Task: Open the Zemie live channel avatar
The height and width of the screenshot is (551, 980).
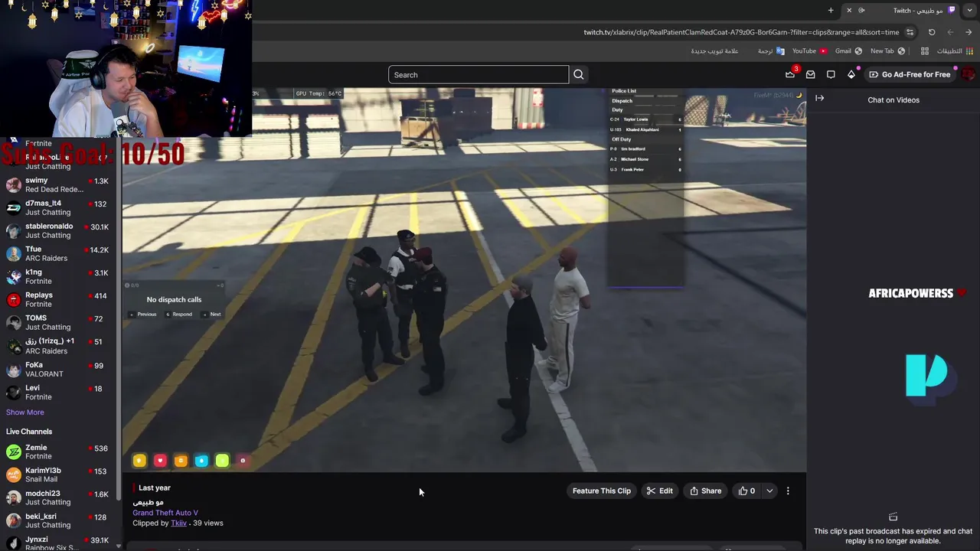Action: pos(14,452)
